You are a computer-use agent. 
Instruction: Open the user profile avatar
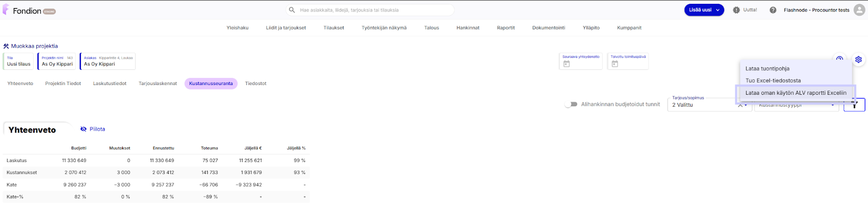[859, 10]
